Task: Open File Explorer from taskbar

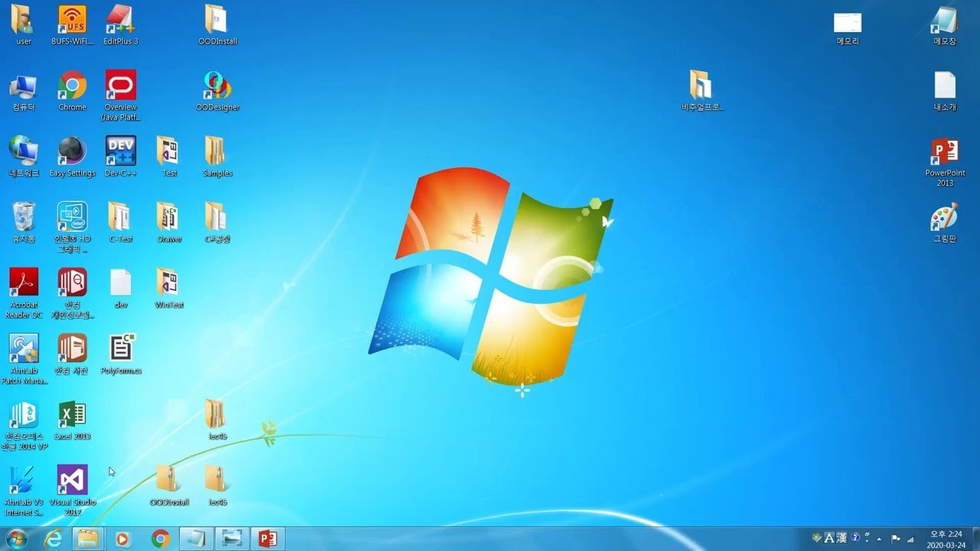Action: coord(88,539)
